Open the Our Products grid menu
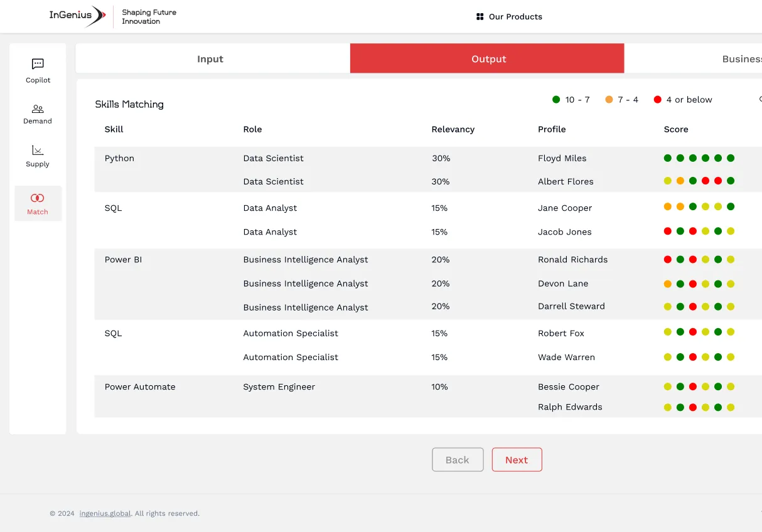762x532 pixels. 508,16
